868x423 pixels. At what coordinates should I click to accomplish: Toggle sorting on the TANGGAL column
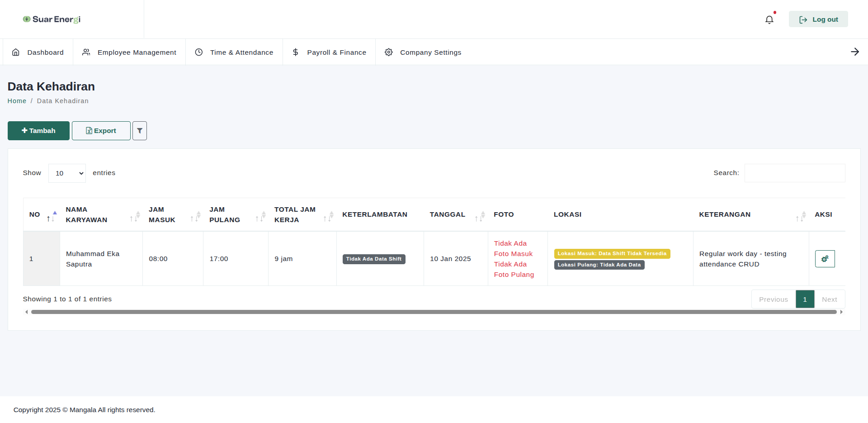click(480, 217)
